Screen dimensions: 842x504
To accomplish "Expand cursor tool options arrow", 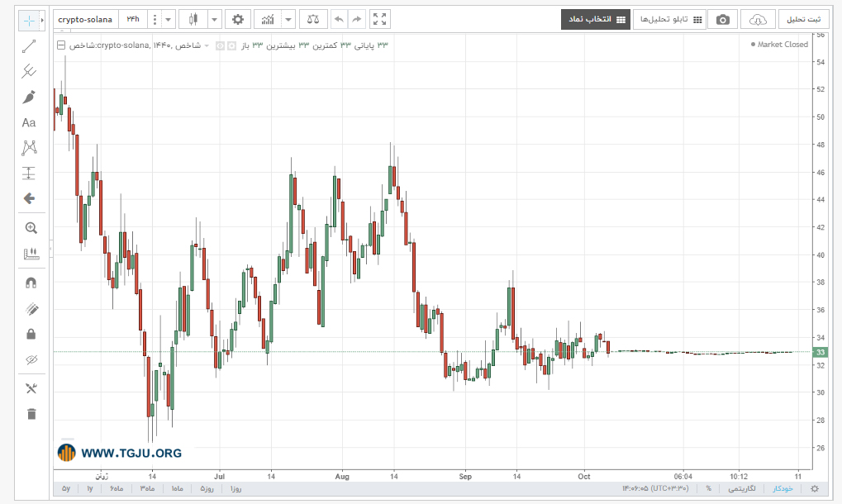I will pos(42,21).
